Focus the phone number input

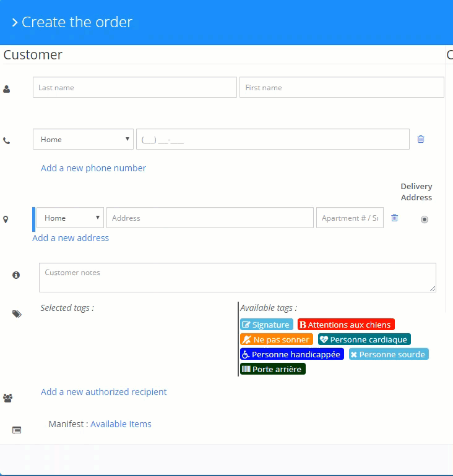click(x=273, y=139)
